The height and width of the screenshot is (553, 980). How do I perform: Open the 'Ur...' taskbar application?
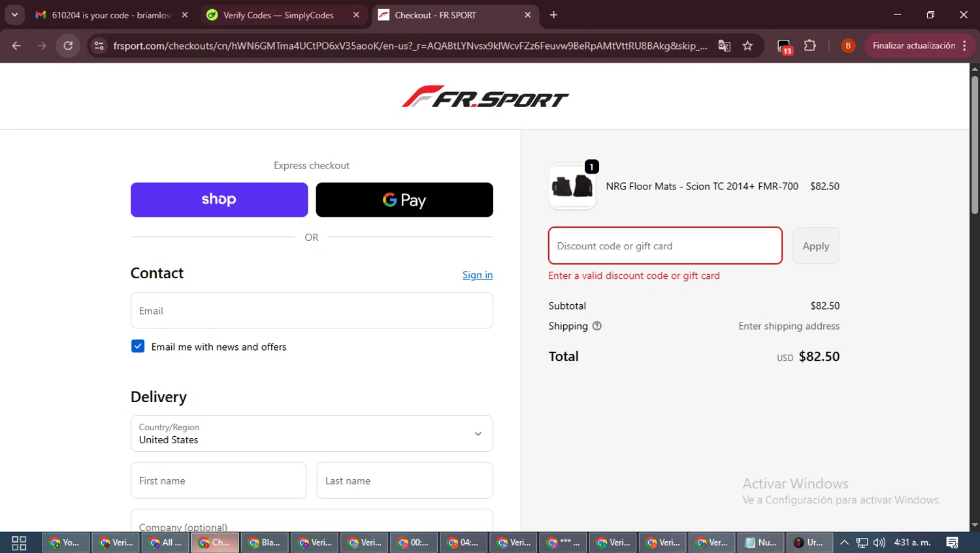coord(809,543)
